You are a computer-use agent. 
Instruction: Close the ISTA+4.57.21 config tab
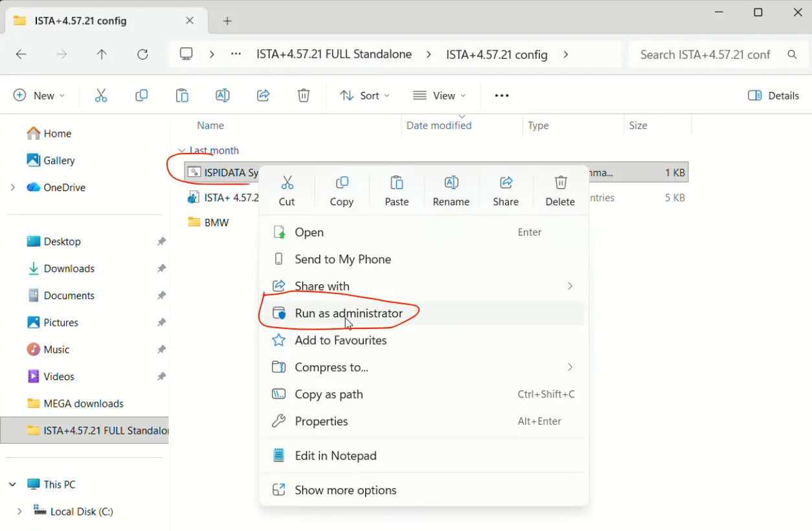coord(190,21)
